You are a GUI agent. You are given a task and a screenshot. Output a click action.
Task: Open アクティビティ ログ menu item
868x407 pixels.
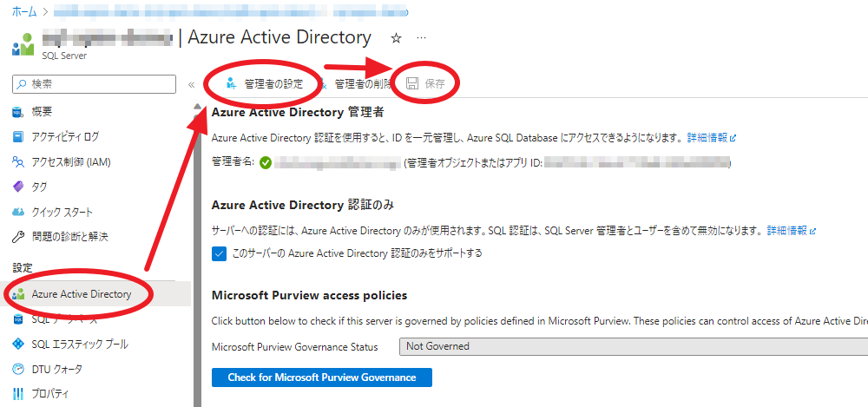65,136
